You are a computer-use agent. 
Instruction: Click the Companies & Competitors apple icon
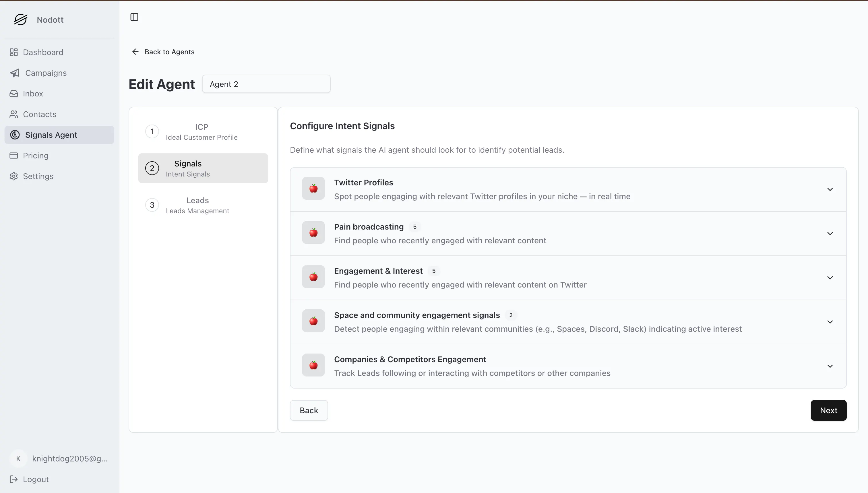tap(313, 365)
